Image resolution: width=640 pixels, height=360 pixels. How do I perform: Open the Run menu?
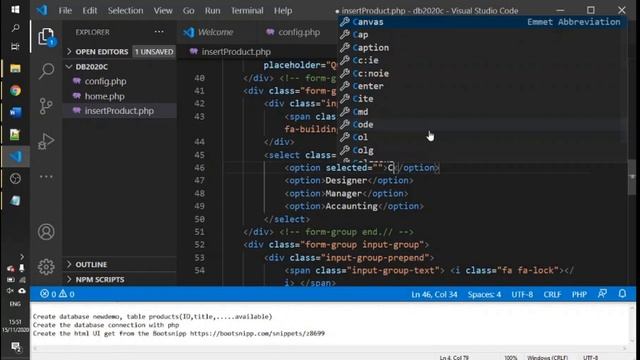[x=212, y=11]
